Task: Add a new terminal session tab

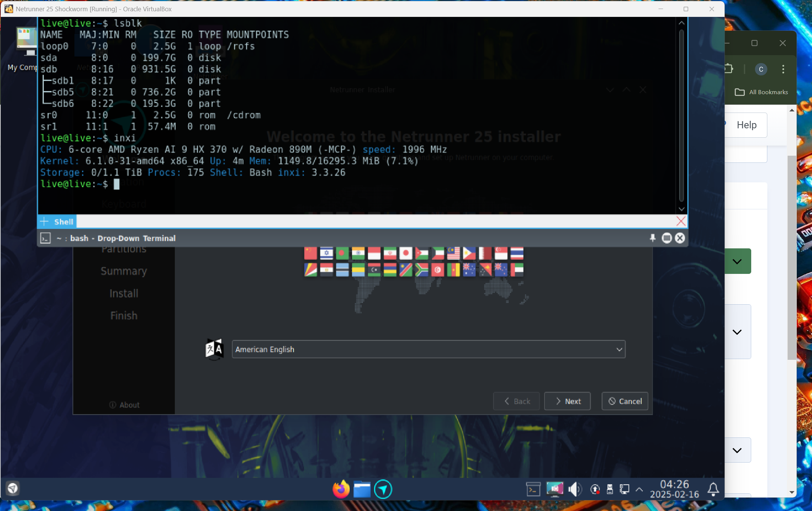Action: coord(44,221)
